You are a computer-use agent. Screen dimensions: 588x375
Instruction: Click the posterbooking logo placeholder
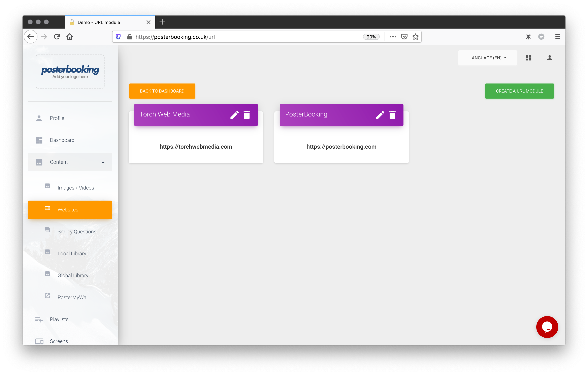[70, 72]
